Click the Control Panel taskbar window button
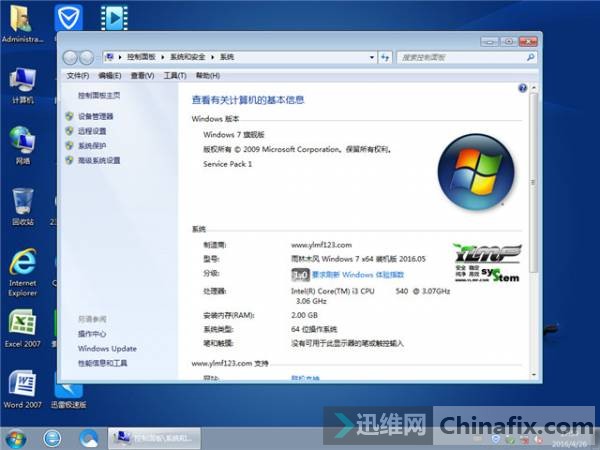The height and width of the screenshot is (450, 600). (155, 438)
